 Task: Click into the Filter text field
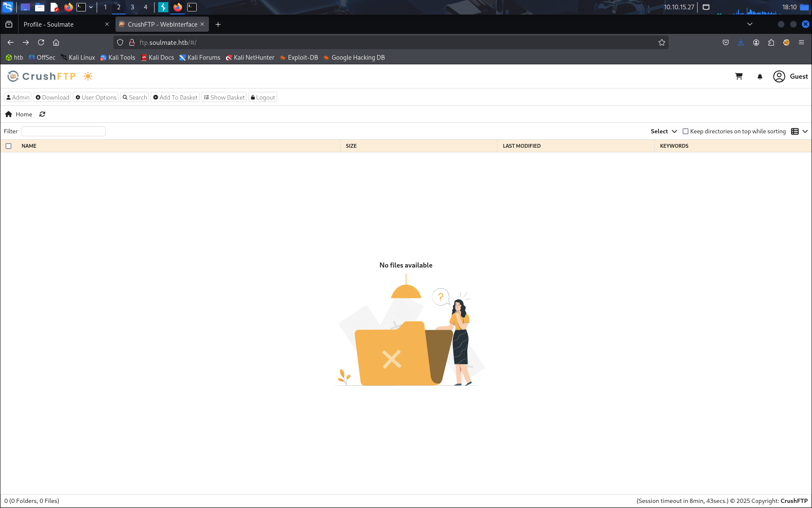(x=63, y=131)
